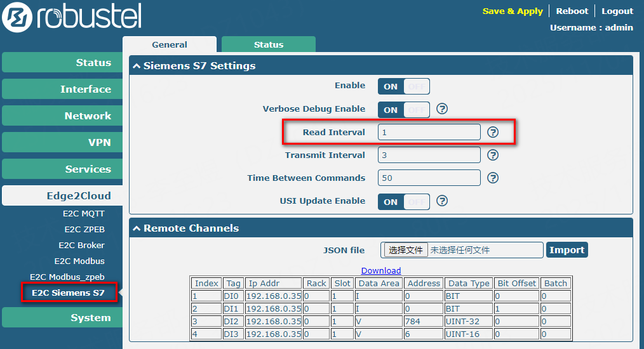Collapse the Siemens S7 Settings section

[137, 66]
